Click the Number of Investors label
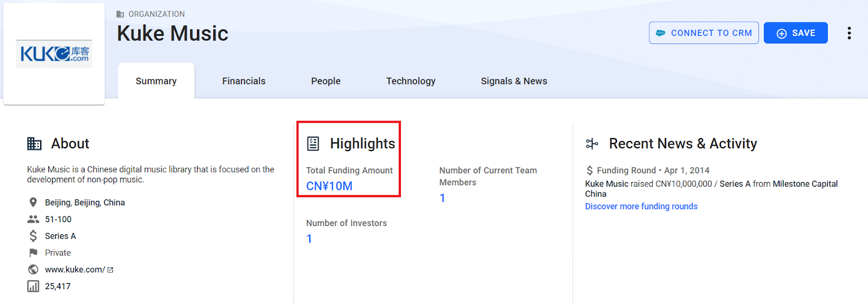 pos(346,223)
